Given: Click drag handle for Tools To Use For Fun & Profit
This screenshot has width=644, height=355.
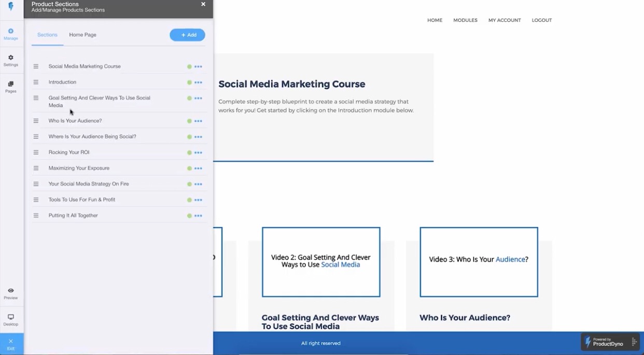Looking at the screenshot, I should point(36,200).
